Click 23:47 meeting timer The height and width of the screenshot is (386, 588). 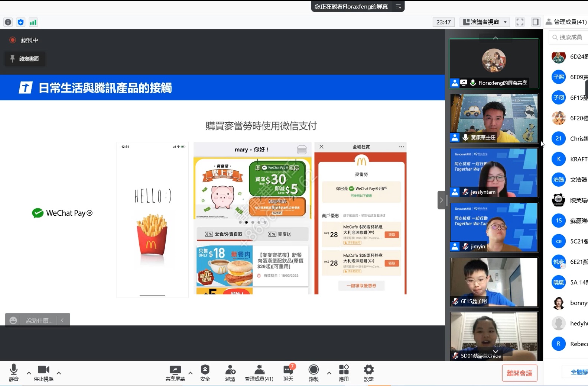point(444,22)
